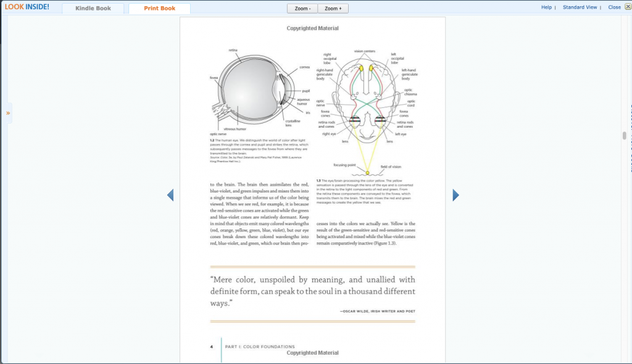
Task: Select the Print Book tab
Action: tap(159, 9)
